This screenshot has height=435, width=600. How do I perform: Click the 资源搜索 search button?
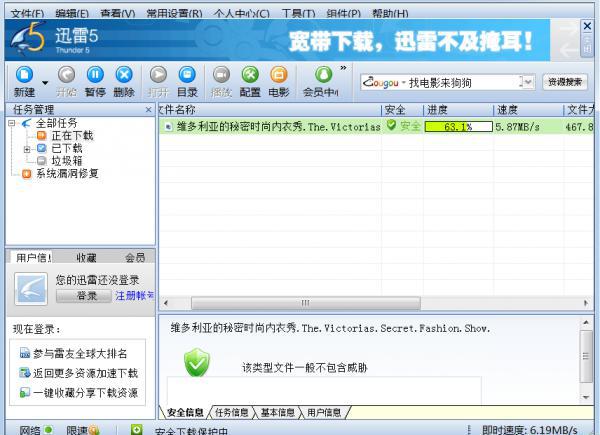[565, 82]
